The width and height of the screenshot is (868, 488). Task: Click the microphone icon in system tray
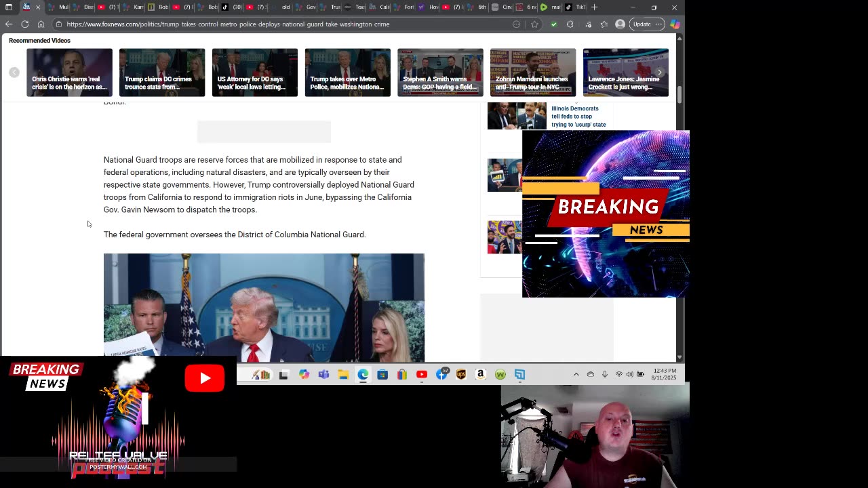pyautogui.click(x=605, y=374)
